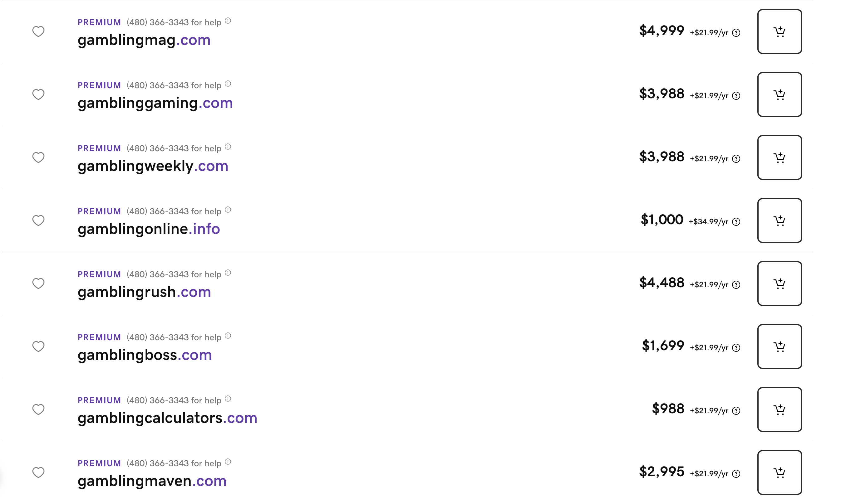Favorite gamblingmag.com with heart icon

click(x=38, y=31)
